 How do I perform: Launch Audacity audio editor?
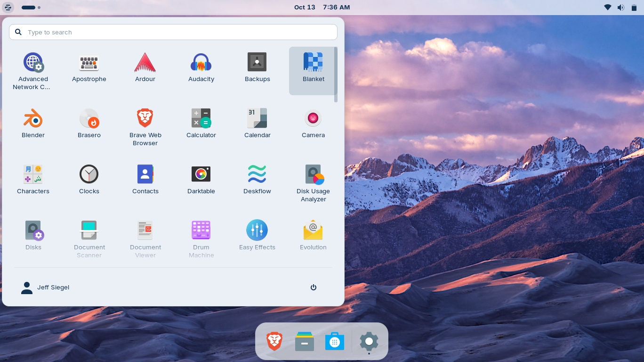(x=201, y=71)
